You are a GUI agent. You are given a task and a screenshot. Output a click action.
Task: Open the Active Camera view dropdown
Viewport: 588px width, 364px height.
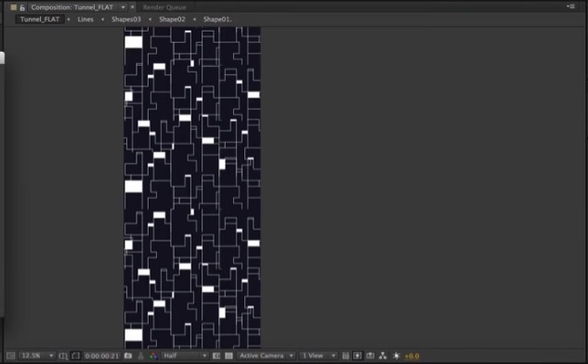(x=266, y=356)
